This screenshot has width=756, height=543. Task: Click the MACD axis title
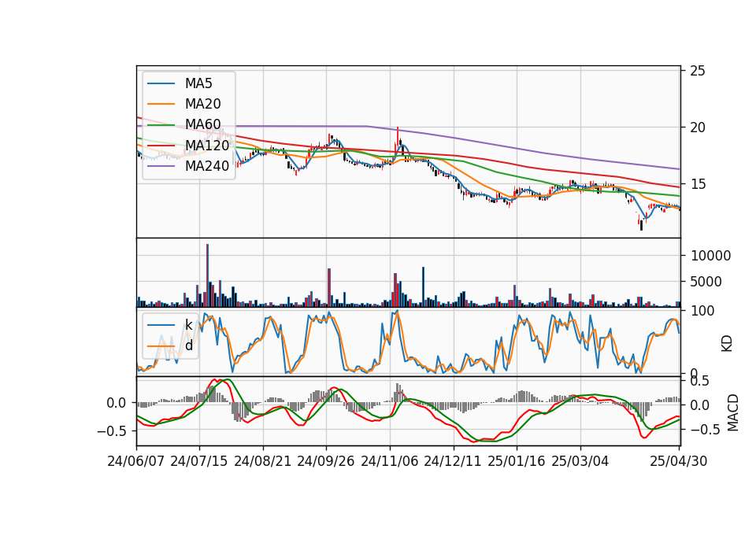733,412
